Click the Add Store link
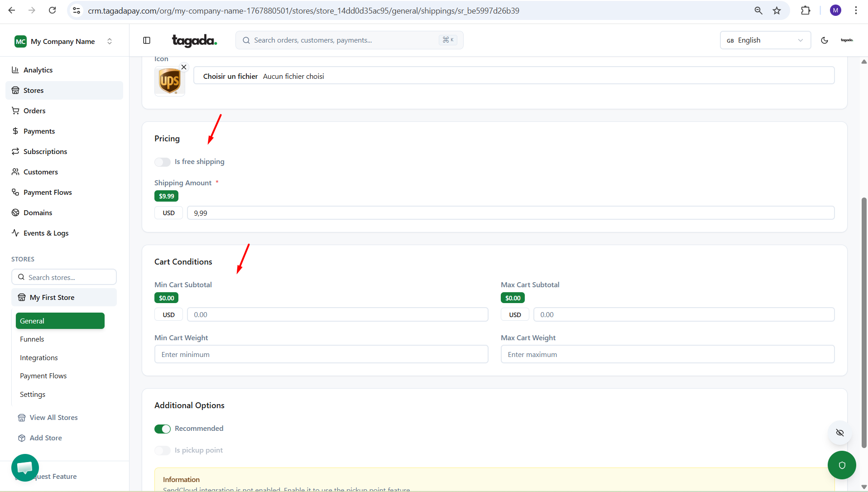Viewport: 868px width, 492px height. [x=46, y=438]
